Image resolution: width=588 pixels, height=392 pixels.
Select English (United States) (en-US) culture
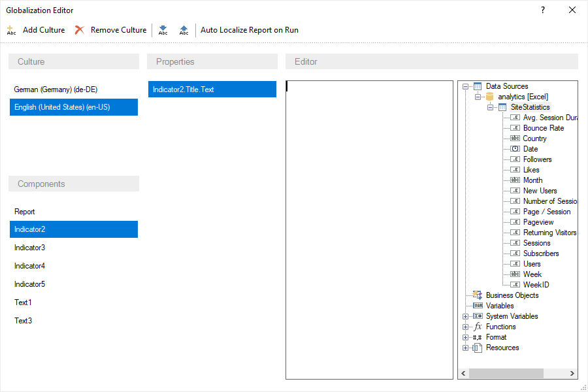coord(74,107)
